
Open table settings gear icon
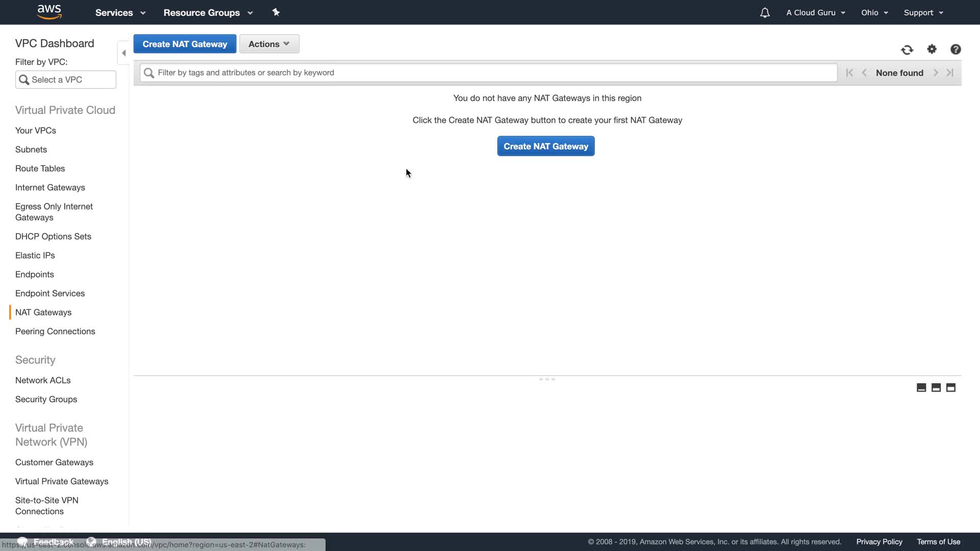(x=932, y=49)
